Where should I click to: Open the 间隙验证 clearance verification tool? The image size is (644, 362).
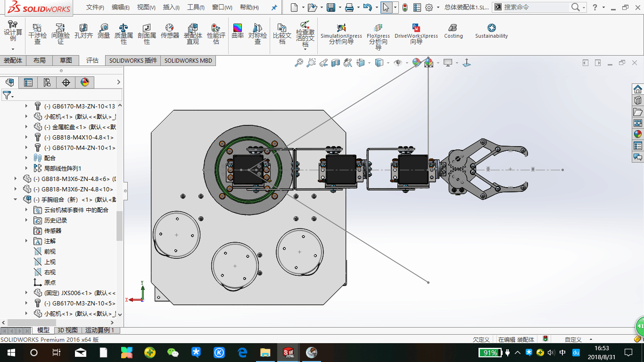60,34
